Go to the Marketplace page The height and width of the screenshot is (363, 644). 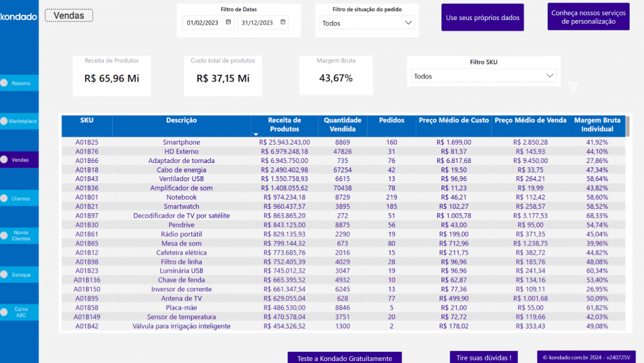pos(23,121)
